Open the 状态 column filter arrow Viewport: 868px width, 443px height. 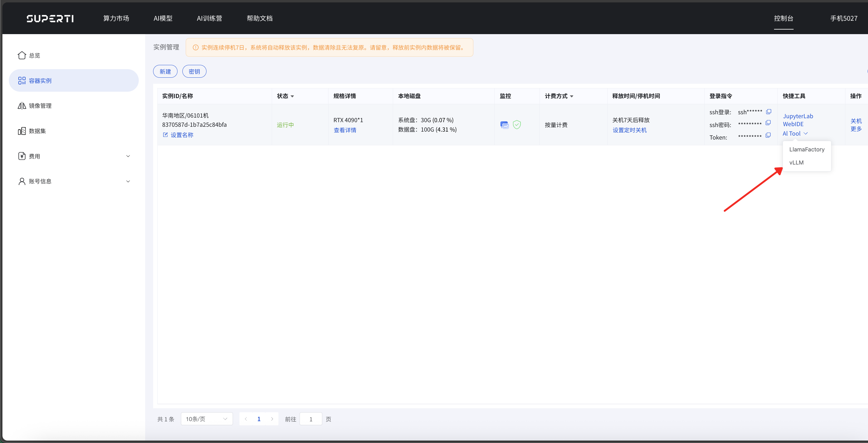point(292,96)
